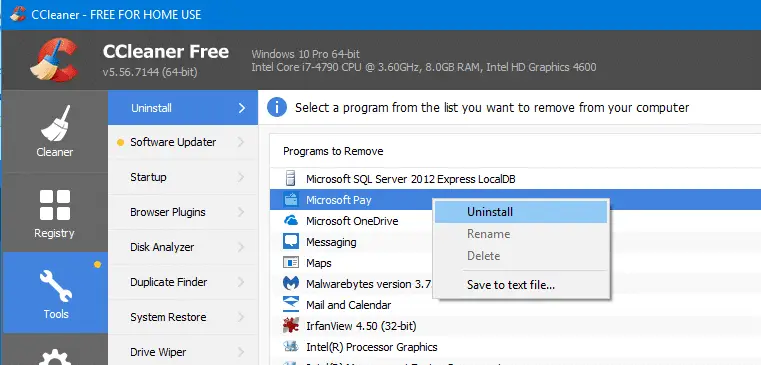
Task: Click the Microsoft OneDrive cloud icon
Action: tap(290, 221)
